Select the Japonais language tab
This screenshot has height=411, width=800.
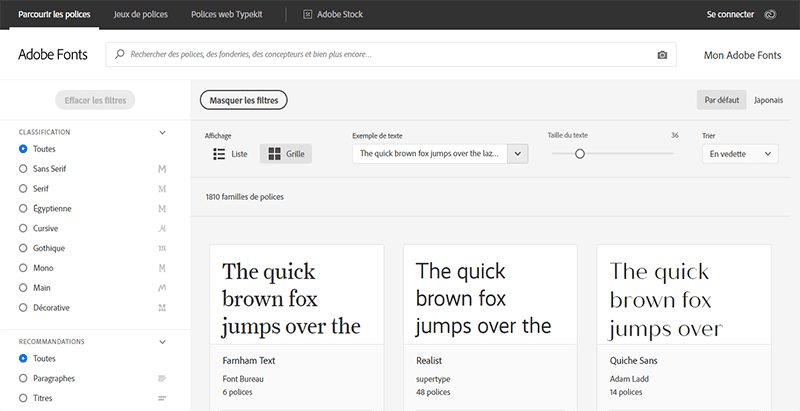point(768,100)
